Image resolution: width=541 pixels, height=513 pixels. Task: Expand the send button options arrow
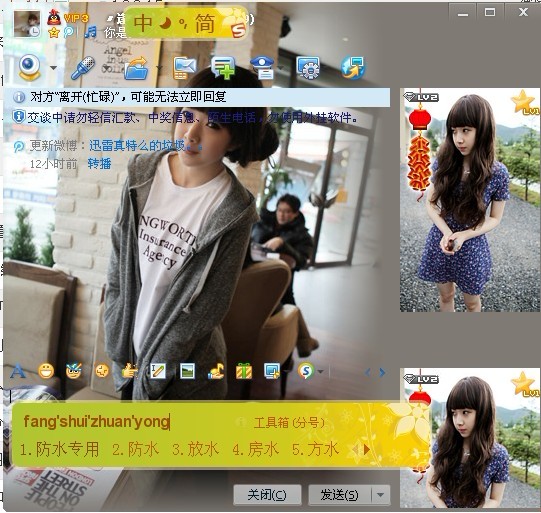pyautogui.click(x=381, y=495)
